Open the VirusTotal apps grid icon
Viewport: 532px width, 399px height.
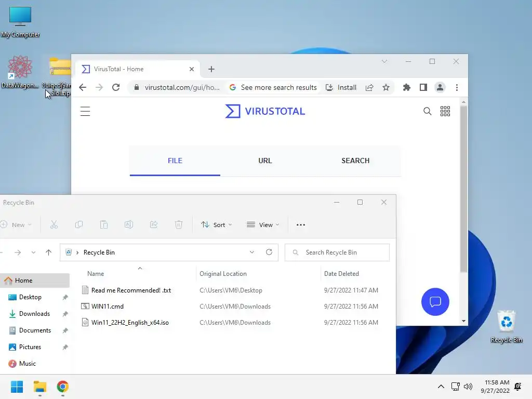pyautogui.click(x=445, y=111)
